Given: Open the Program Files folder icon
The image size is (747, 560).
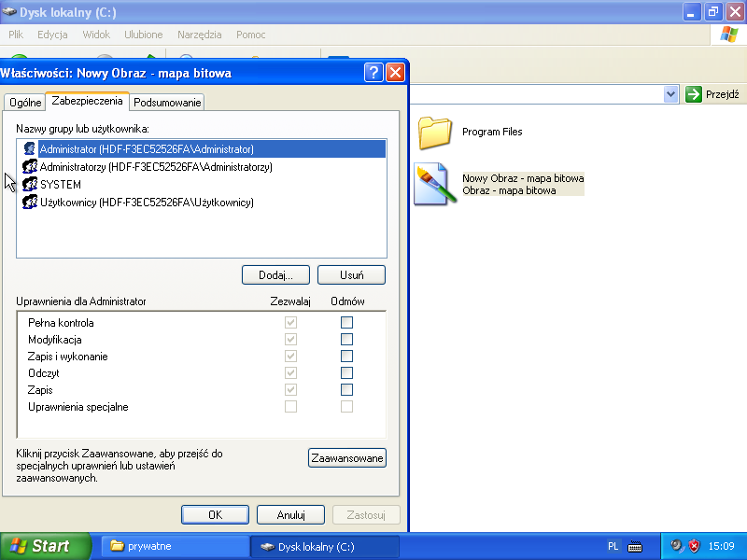Looking at the screenshot, I should click(x=435, y=133).
